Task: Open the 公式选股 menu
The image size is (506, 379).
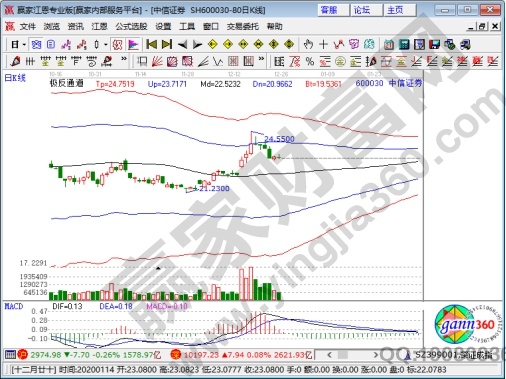Action: click(x=132, y=26)
